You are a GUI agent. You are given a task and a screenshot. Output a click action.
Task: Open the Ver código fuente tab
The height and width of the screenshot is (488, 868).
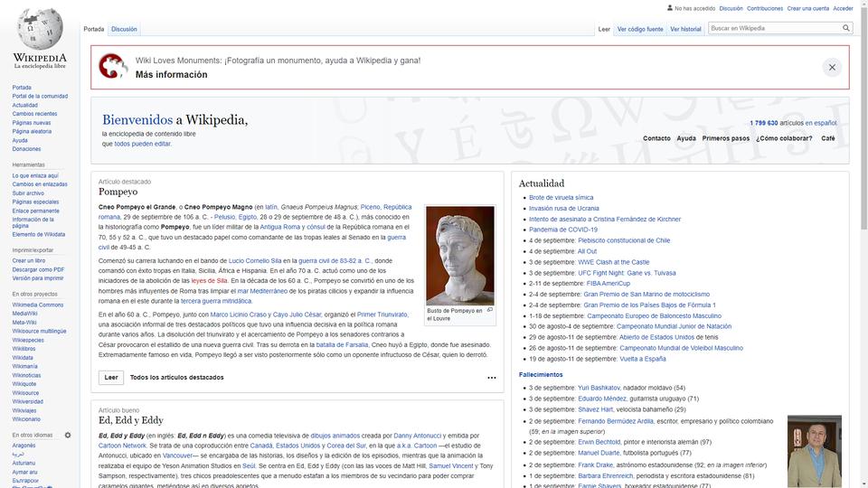[640, 29]
